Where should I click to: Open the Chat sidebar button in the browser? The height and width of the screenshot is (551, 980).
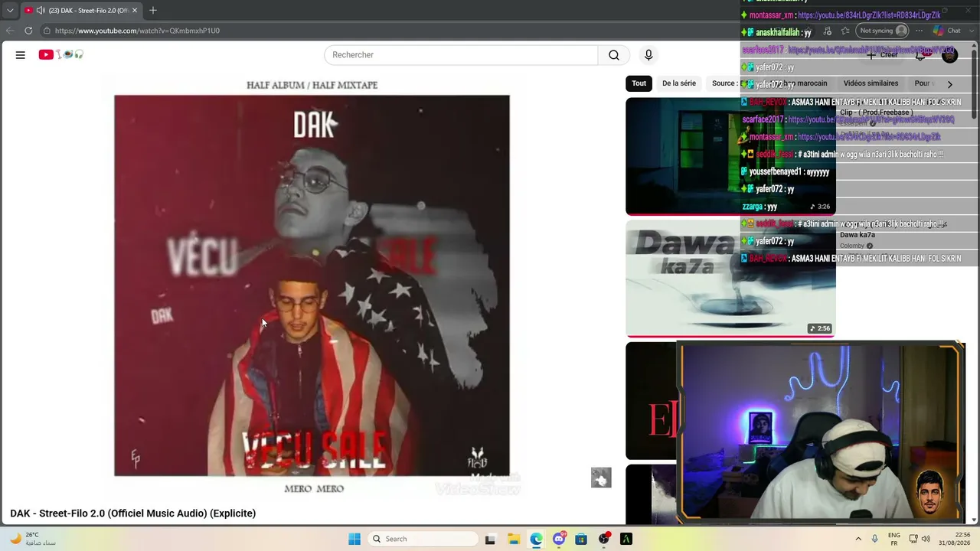coord(948,31)
